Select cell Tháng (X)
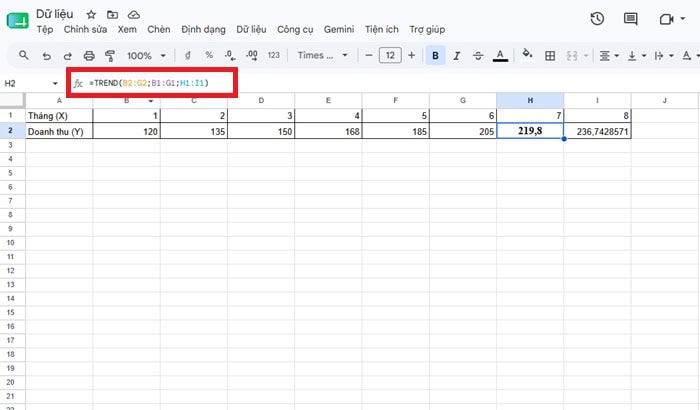Image resolution: width=700 pixels, height=410 pixels. (59, 116)
